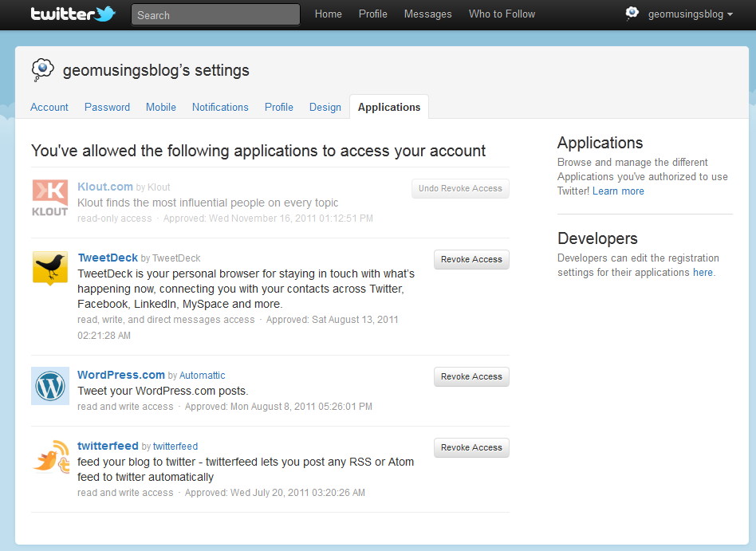Click the Klout app logo

49,198
